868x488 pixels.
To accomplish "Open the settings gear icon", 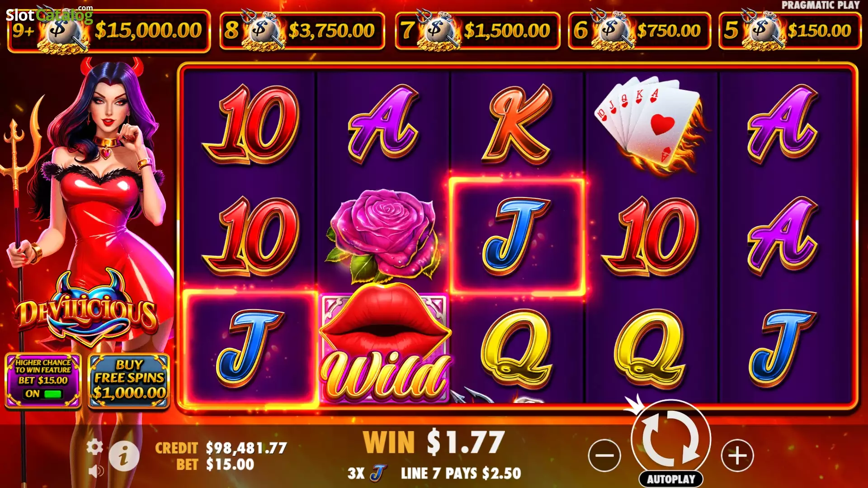I will [94, 447].
